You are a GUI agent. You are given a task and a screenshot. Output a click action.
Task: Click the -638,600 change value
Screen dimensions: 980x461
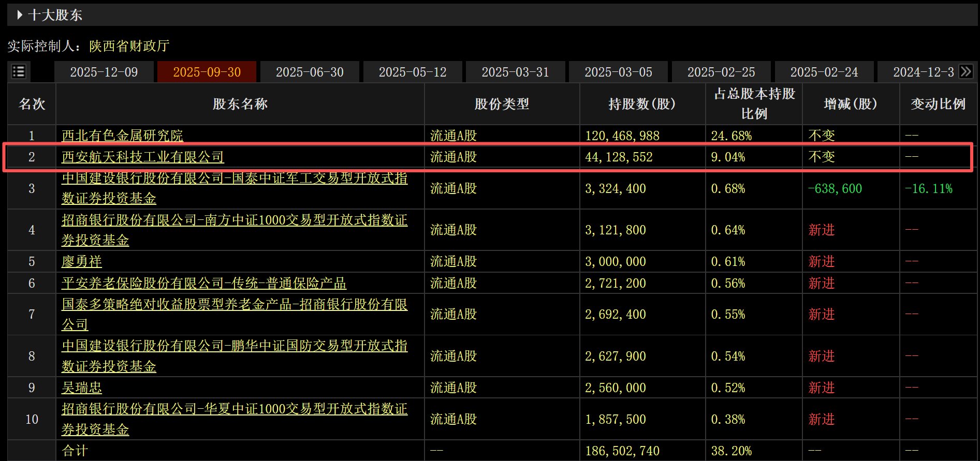pyautogui.click(x=835, y=188)
